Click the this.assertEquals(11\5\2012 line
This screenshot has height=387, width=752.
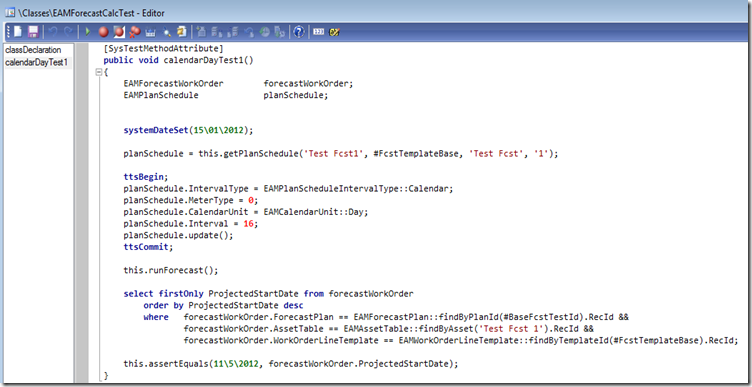point(291,364)
